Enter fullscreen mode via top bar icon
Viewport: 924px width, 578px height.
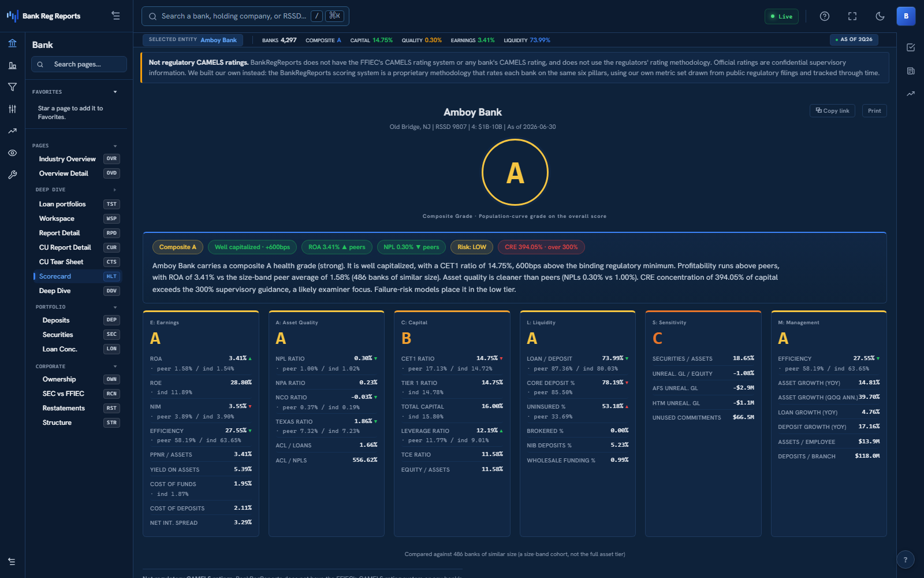pos(852,16)
